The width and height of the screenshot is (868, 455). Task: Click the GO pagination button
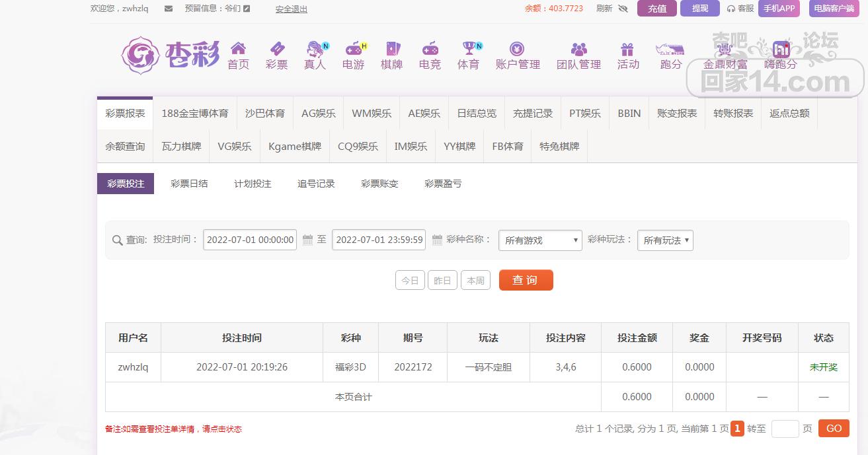click(834, 429)
